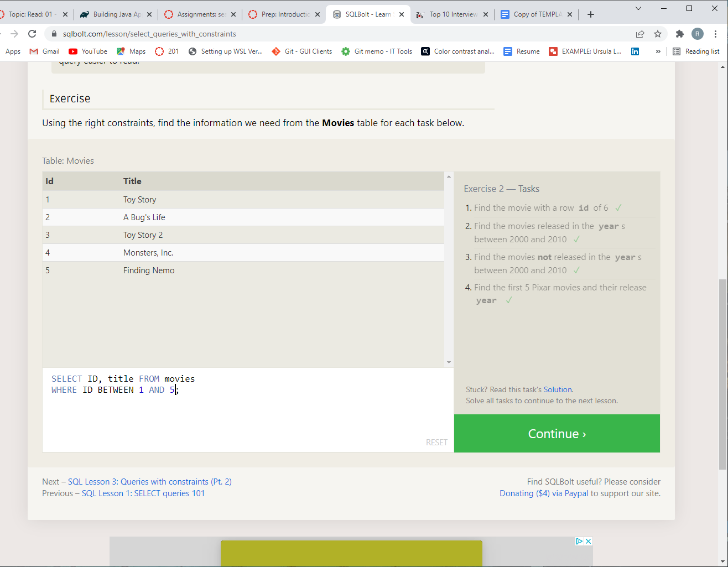The height and width of the screenshot is (567, 728).
Task: Click the Id column header
Action: pyautogui.click(x=49, y=181)
